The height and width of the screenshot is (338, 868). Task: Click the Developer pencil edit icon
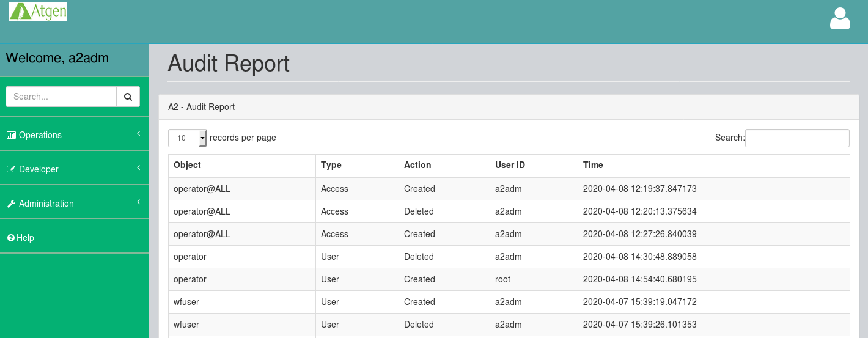(x=11, y=169)
